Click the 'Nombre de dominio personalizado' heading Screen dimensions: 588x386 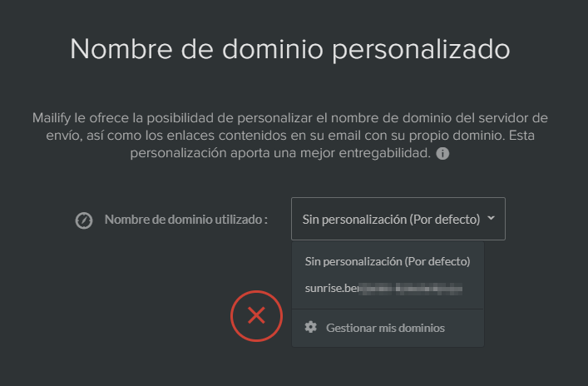(x=290, y=49)
